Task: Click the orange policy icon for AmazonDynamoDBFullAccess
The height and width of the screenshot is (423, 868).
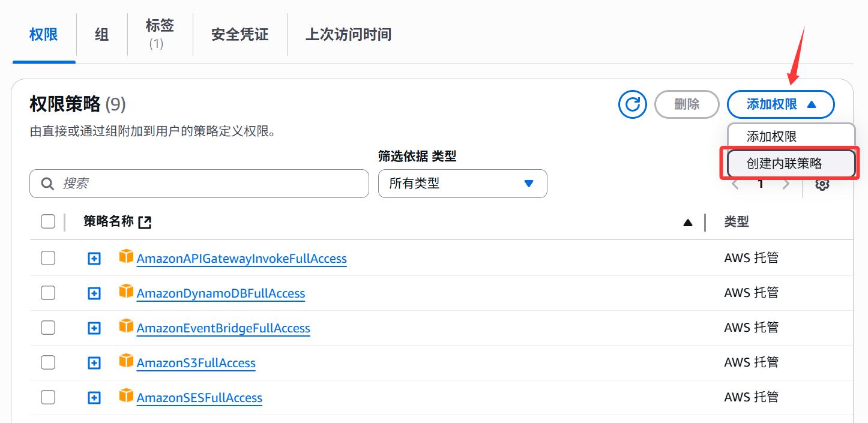Action: (126, 291)
